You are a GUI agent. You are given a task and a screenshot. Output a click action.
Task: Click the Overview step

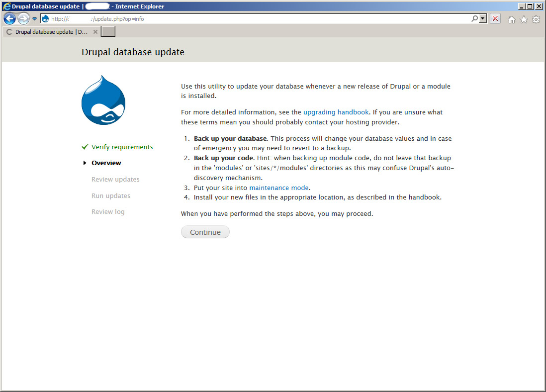coord(106,163)
